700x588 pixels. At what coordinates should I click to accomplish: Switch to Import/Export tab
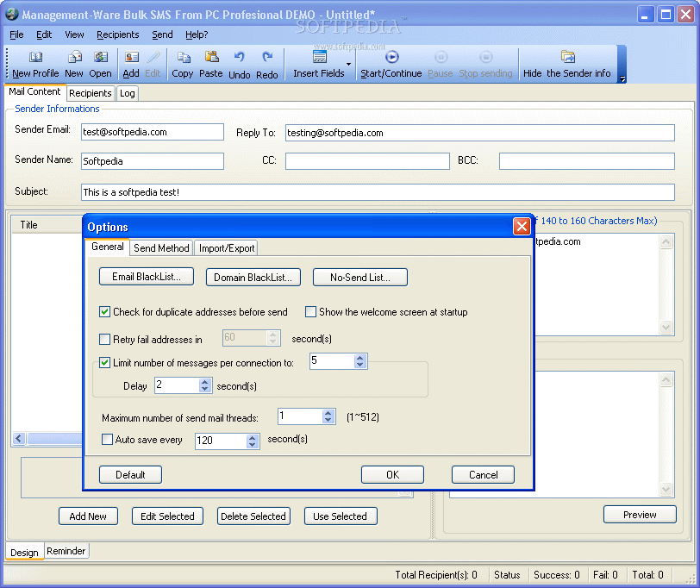pyautogui.click(x=227, y=248)
